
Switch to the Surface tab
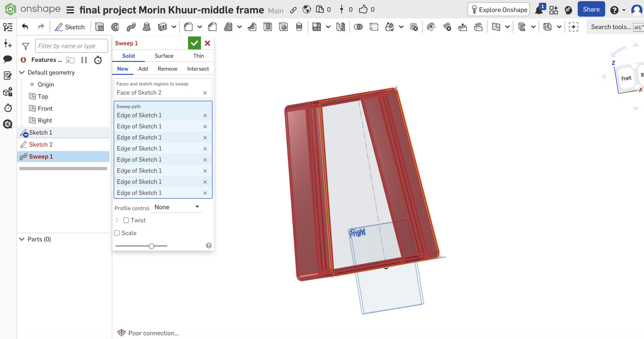[164, 56]
